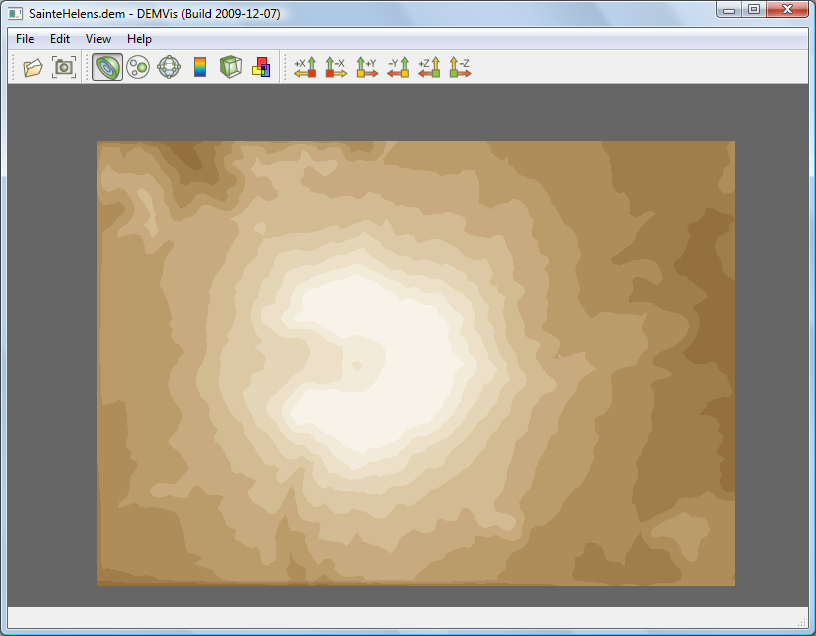Toggle the wireframe sphere mode
The height and width of the screenshot is (636, 816).
click(x=169, y=68)
